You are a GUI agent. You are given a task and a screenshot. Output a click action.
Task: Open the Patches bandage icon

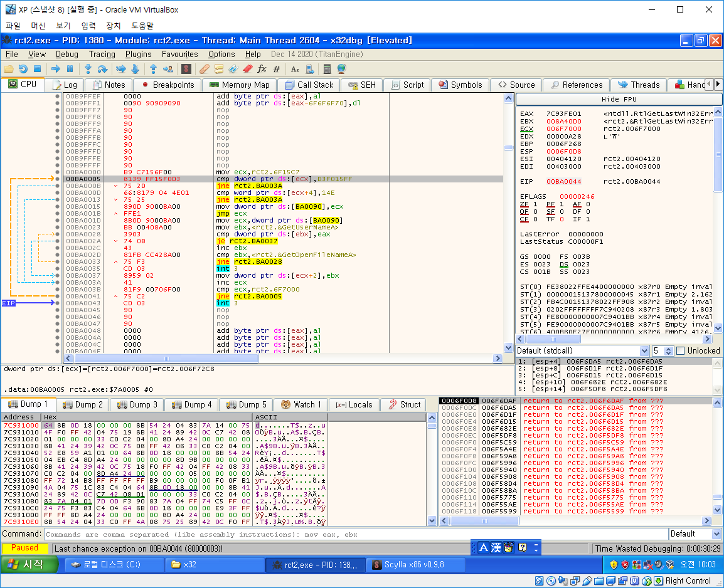205,69
